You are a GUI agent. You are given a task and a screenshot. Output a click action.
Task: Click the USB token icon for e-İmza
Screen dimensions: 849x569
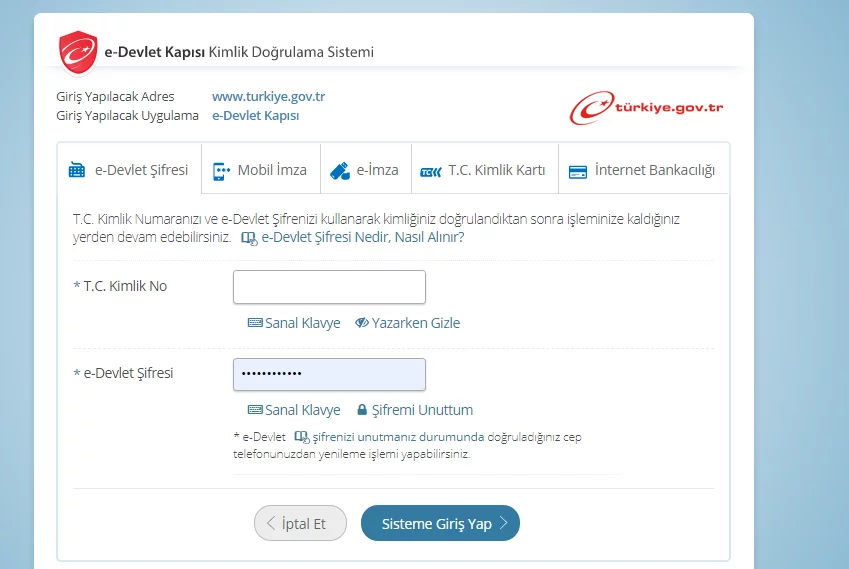pos(340,171)
